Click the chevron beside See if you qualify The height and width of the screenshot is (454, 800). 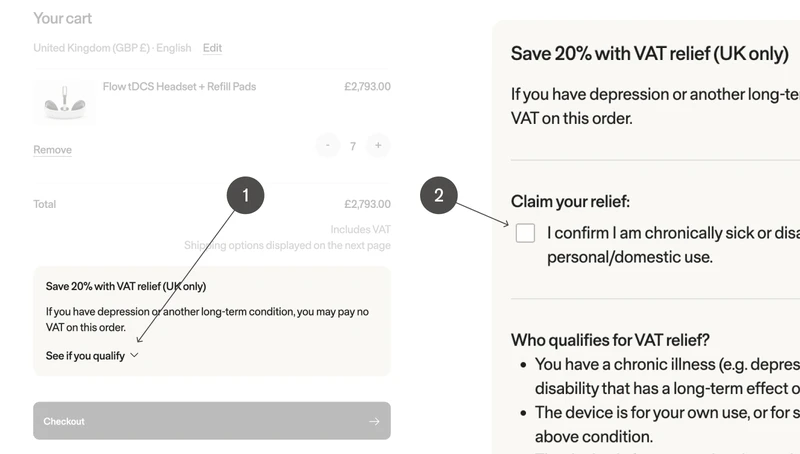click(x=135, y=356)
